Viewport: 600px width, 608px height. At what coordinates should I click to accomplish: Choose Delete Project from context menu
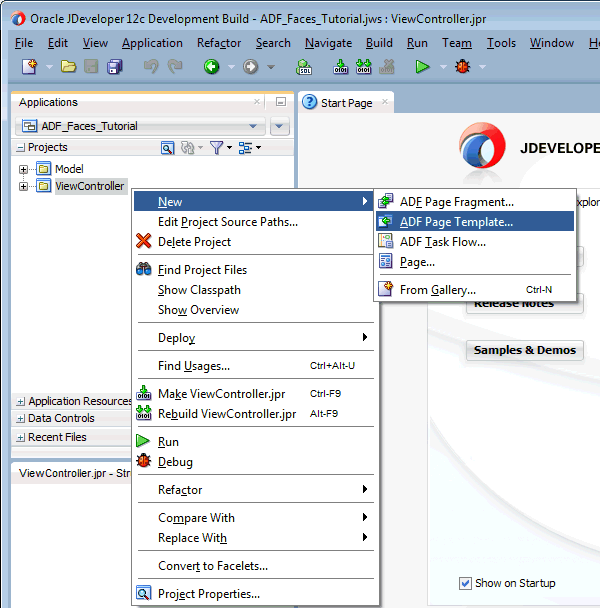pos(254,242)
